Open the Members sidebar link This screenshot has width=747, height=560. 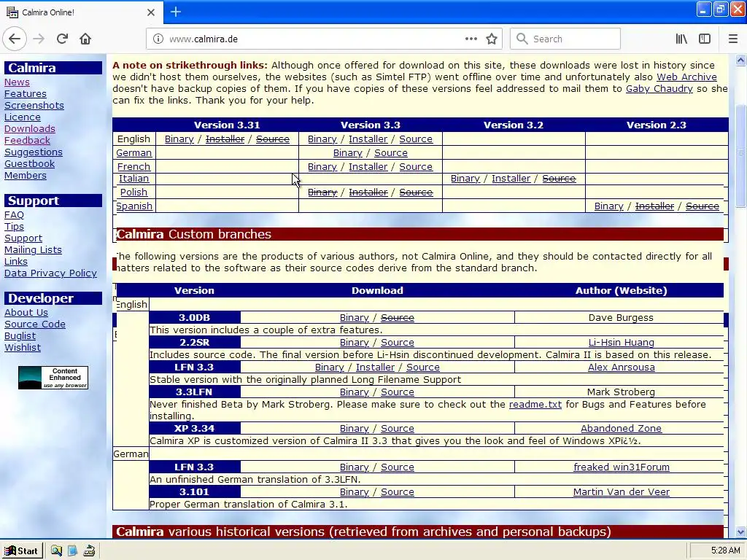coord(26,175)
